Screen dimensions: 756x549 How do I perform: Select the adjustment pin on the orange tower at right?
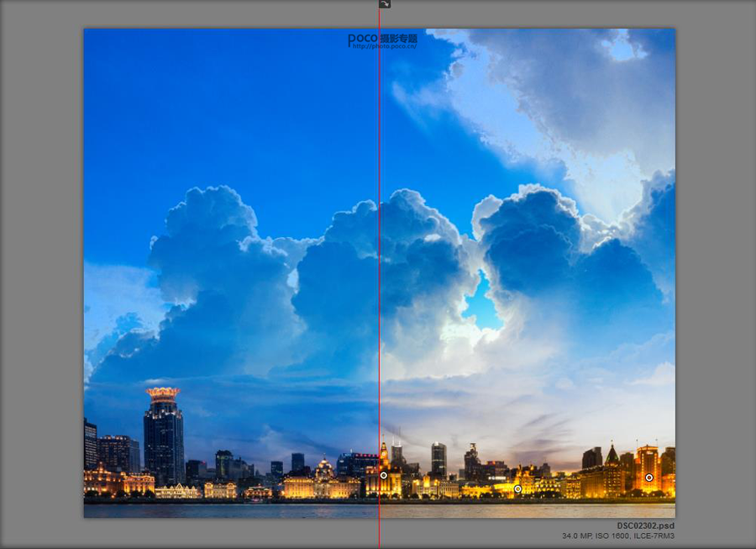tap(649, 478)
